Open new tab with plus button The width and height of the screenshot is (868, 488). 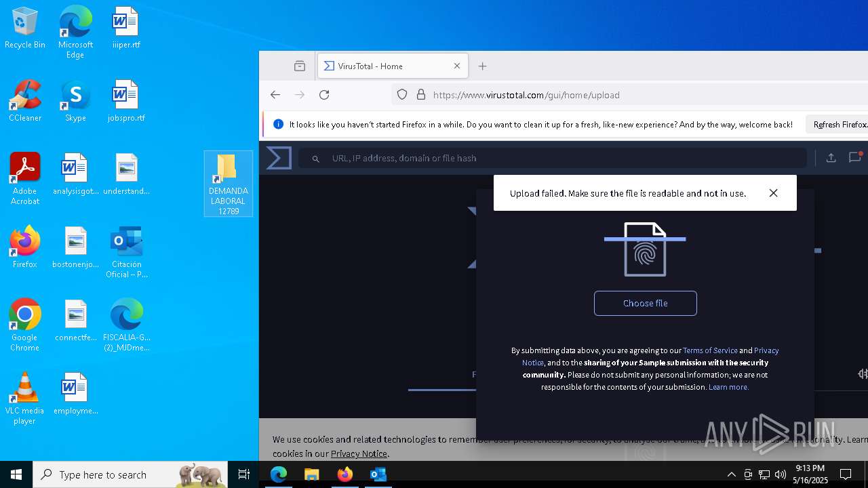click(482, 66)
